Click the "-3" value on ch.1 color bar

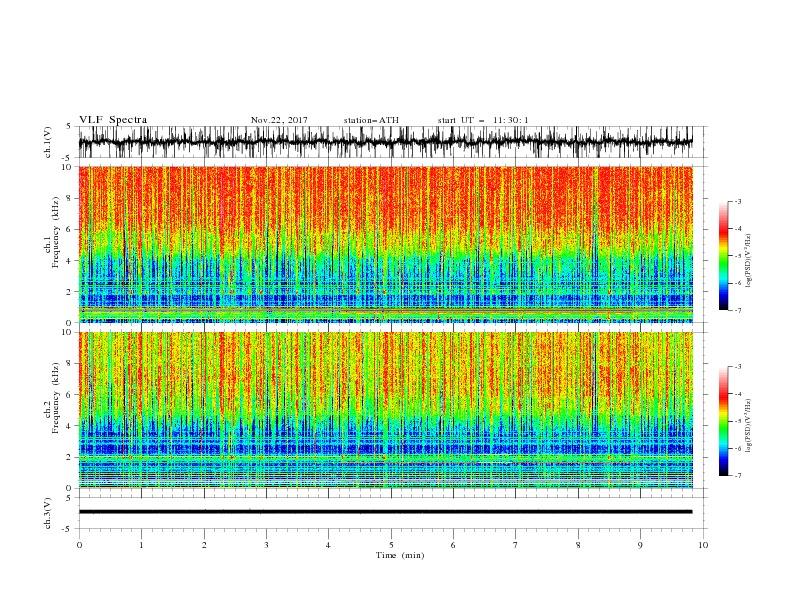coord(737,201)
